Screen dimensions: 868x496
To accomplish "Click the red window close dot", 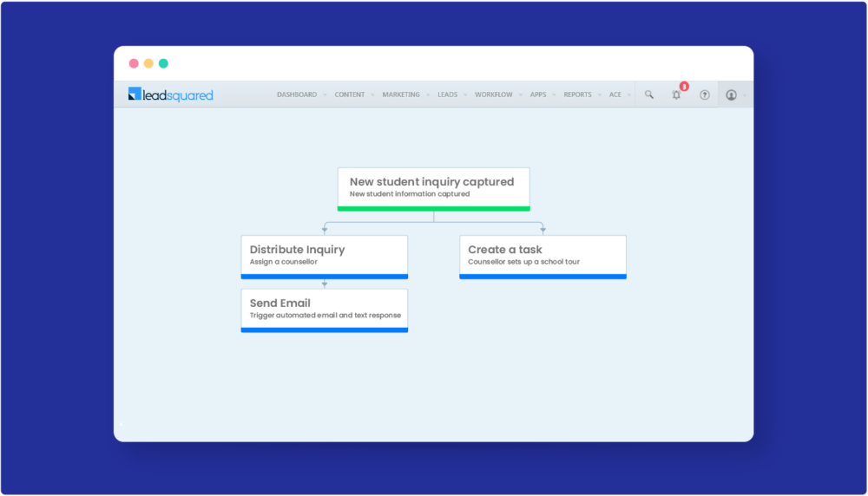I will click(134, 63).
